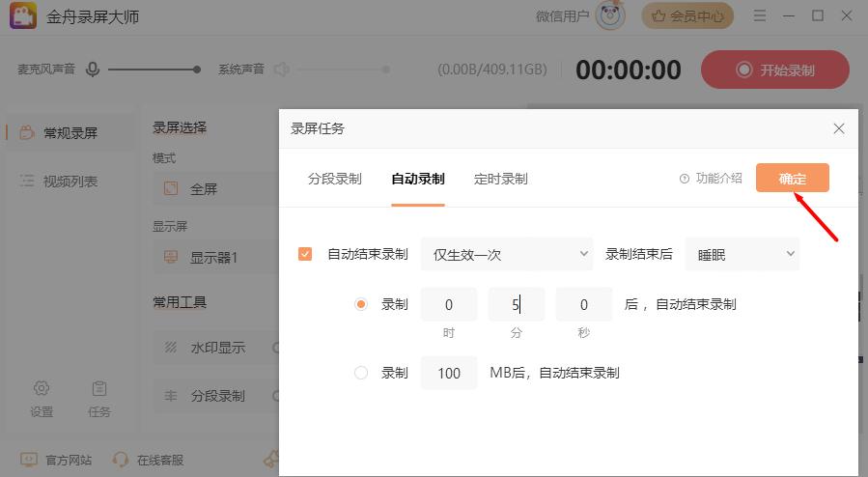Click the 100 MB size input field
The image size is (868, 477).
[x=448, y=373]
